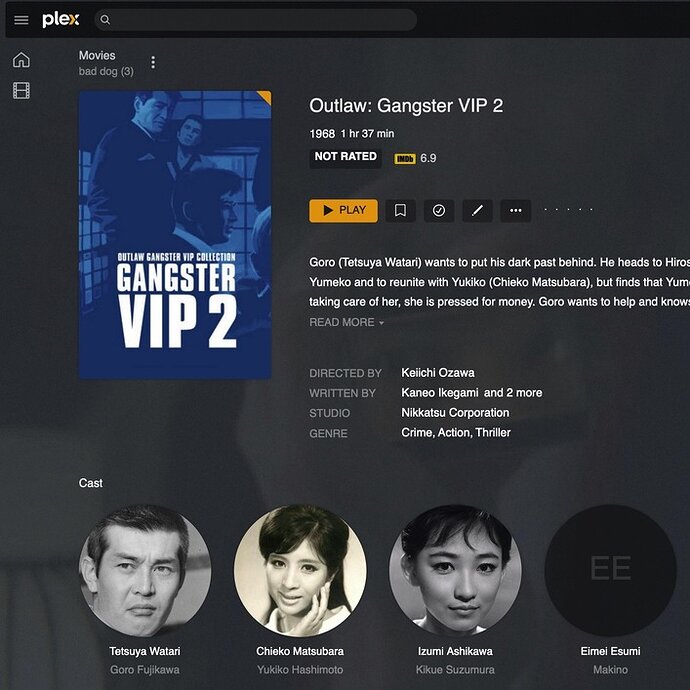
Task: Expand the summary with READ MORE
Action: [x=346, y=322]
